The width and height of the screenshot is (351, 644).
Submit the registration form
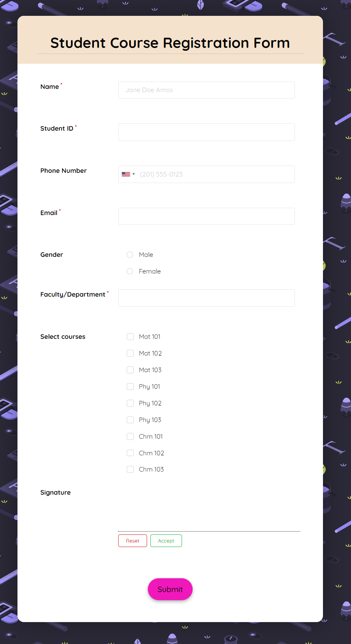(170, 589)
